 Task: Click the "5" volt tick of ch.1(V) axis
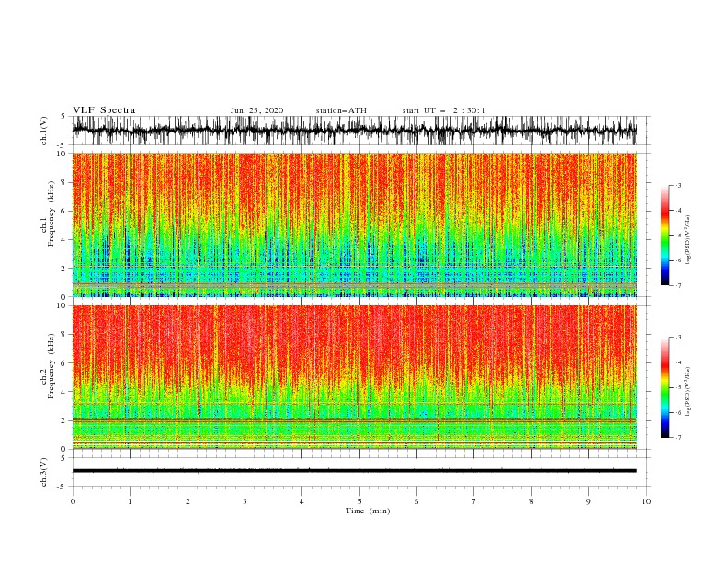63,116
